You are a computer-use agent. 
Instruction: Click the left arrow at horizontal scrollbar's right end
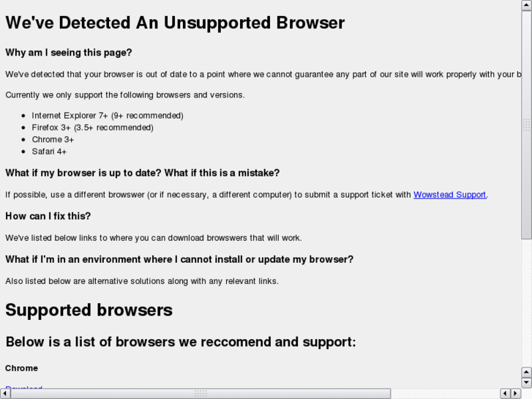505,394
